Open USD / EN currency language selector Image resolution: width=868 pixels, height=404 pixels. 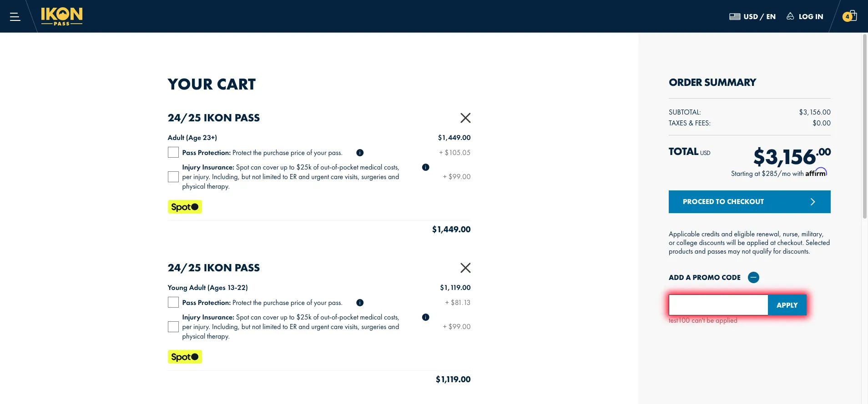pyautogui.click(x=752, y=17)
